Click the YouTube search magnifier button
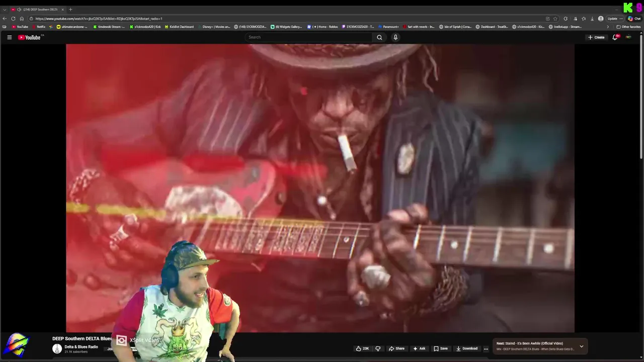Image resolution: width=644 pixels, height=362 pixels. [379, 37]
